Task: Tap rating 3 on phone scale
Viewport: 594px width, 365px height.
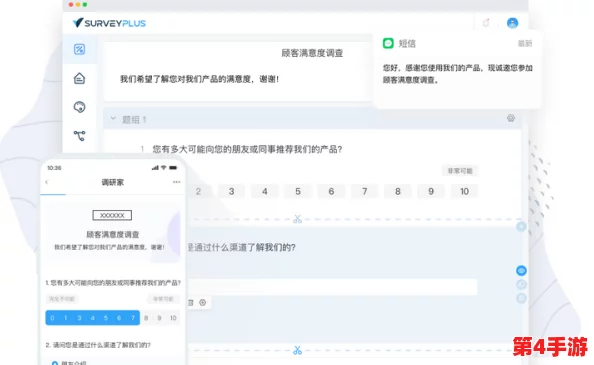Action: [79, 318]
